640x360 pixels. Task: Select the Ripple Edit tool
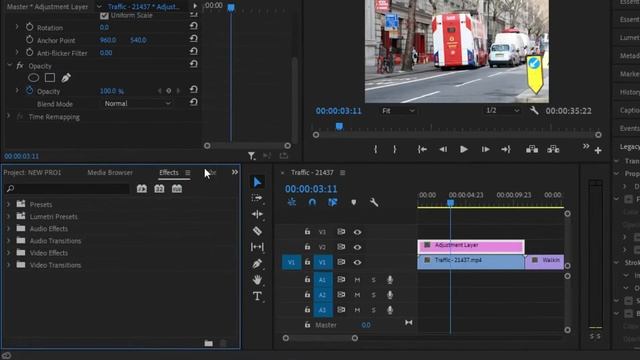point(257,214)
